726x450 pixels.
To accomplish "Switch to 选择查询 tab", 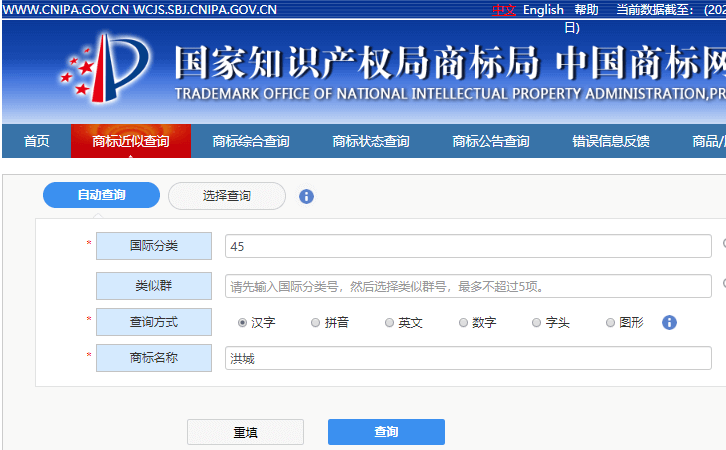I will click(x=227, y=196).
